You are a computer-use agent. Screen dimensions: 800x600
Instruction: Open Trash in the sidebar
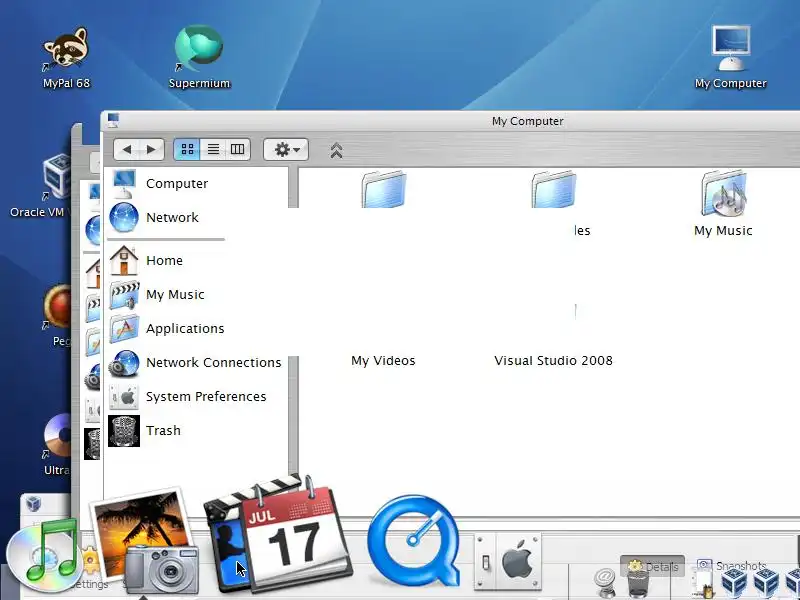[x=145, y=431]
